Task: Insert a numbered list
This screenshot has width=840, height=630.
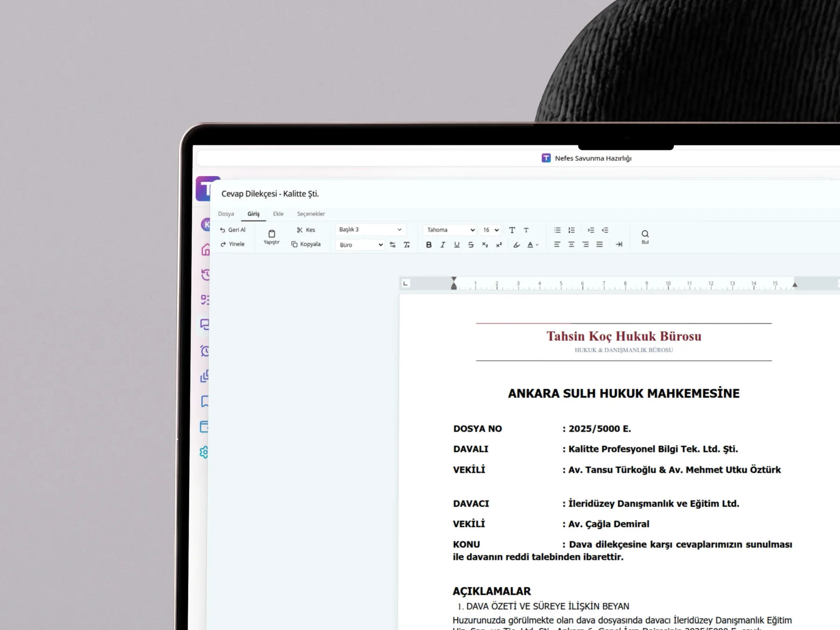Action: tap(571, 230)
